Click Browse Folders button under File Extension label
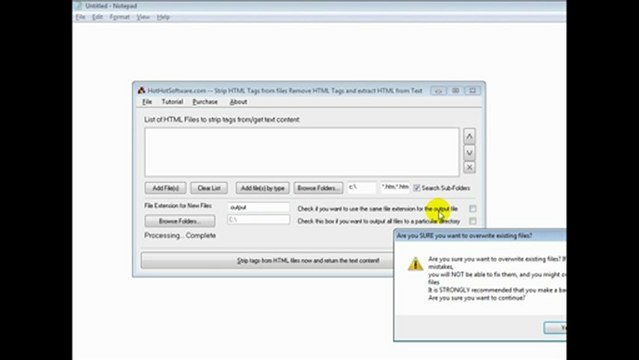Viewport: 639px width, 360px height. (x=180, y=221)
